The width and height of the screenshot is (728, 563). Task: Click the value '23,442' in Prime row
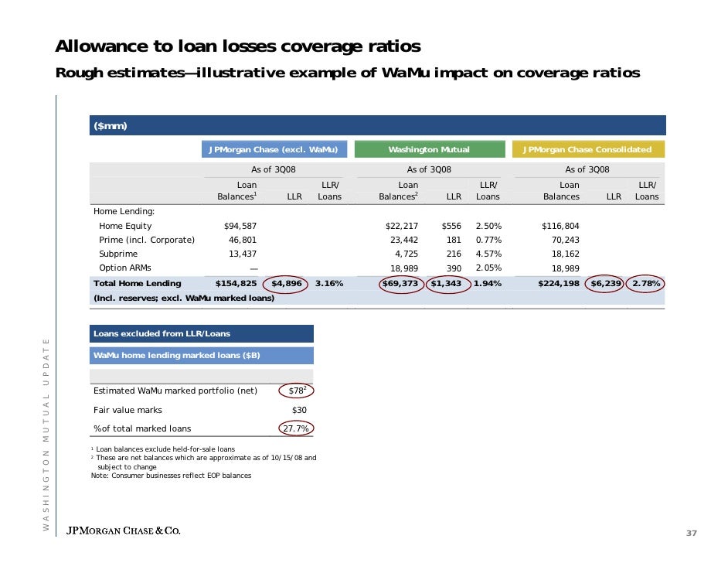tap(404, 240)
